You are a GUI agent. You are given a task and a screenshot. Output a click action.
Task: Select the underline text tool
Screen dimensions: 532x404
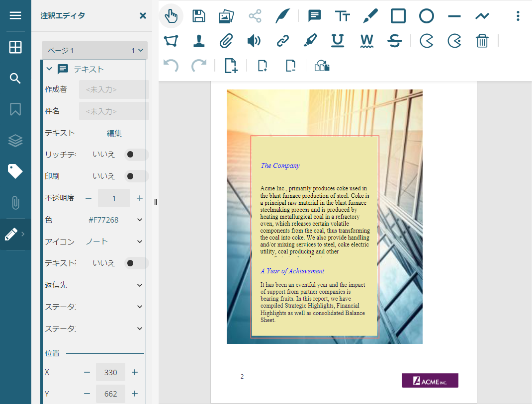click(338, 41)
